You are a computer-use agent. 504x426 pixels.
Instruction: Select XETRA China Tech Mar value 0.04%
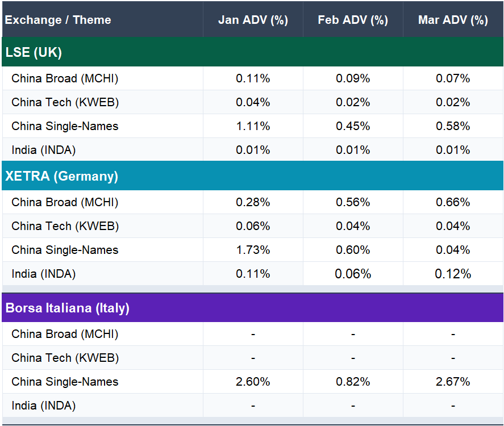tap(453, 226)
